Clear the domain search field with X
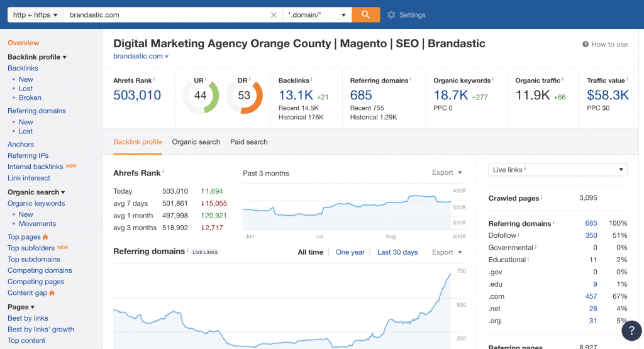The width and height of the screenshot is (644, 349). 274,15
